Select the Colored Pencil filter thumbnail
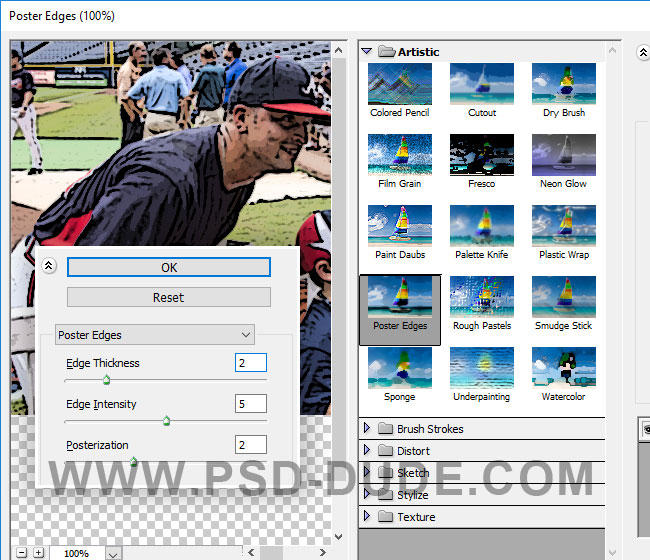Screen dimensions: 650x560 click(x=400, y=84)
